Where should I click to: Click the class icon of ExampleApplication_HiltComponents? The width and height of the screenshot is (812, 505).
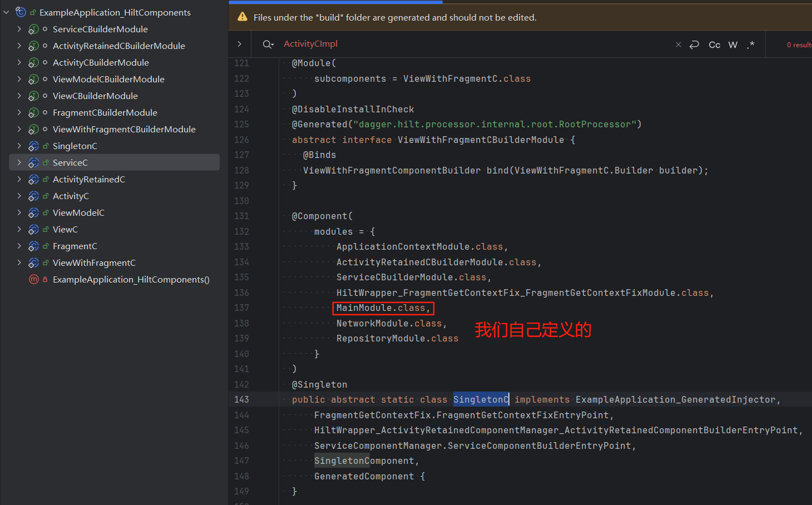(x=21, y=12)
